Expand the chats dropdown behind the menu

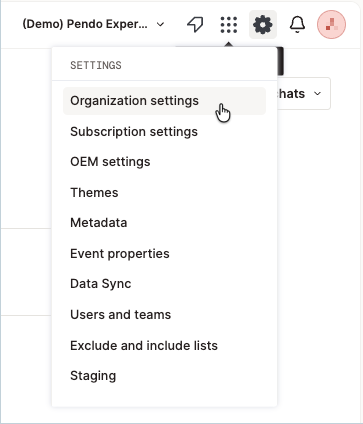coord(303,94)
